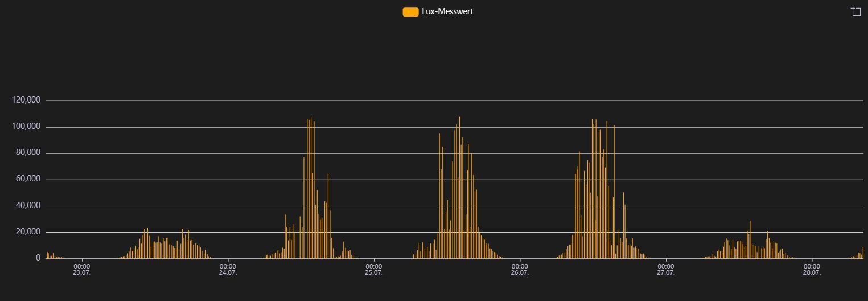
Task: Click the 40,000 y-axis label
Action: coord(28,205)
